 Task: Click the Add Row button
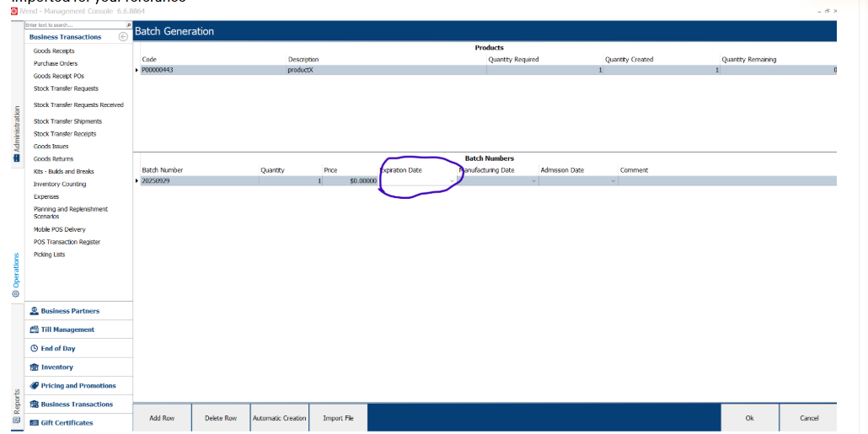(x=162, y=418)
